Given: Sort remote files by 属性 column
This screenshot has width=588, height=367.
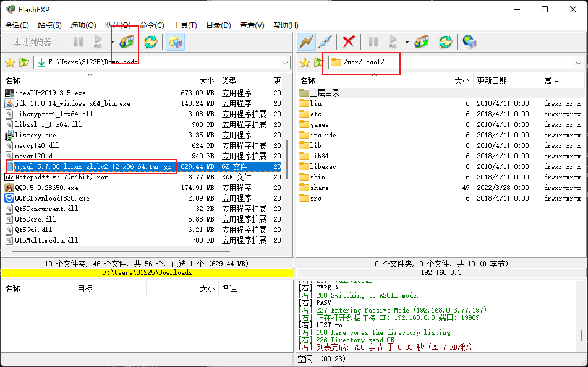Looking at the screenshot, I should coord(563,80).
